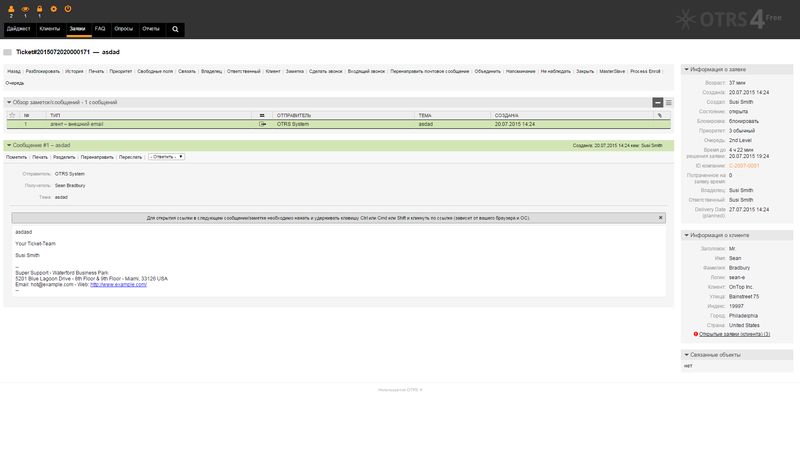The height and width of the screenshot is (450, 800).
Task: Click Ответственный ticket action
Action: point(243,71)
